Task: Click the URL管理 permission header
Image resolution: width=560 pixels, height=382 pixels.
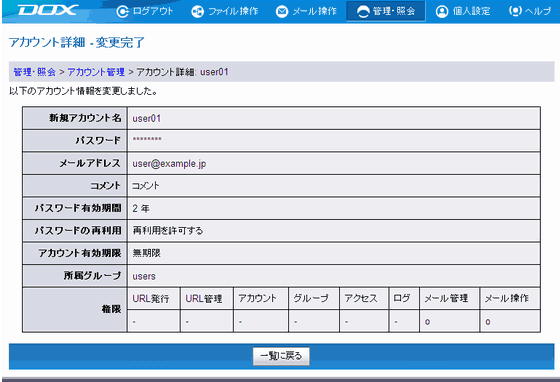Action: tap(204, 298)
